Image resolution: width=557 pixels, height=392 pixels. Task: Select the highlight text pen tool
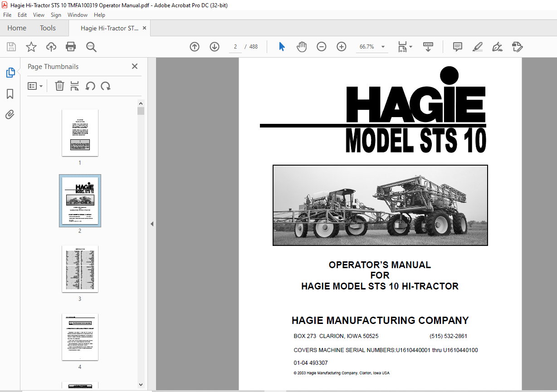coord(477,47)
